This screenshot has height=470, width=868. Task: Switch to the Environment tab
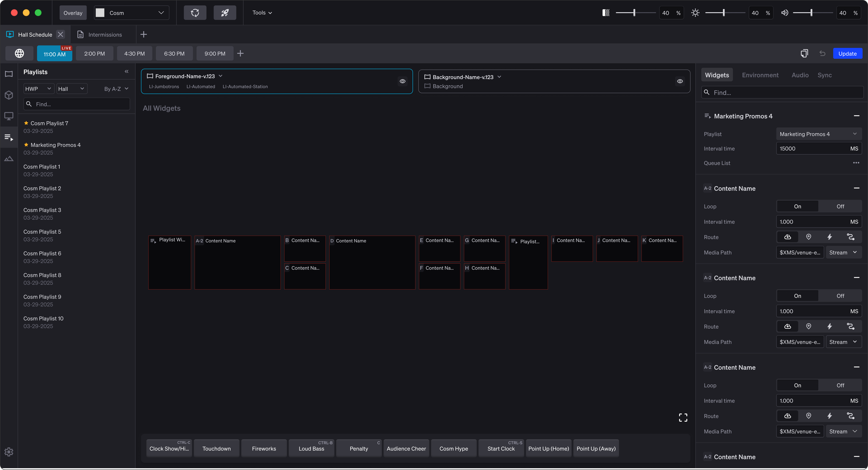pos(760,75)
